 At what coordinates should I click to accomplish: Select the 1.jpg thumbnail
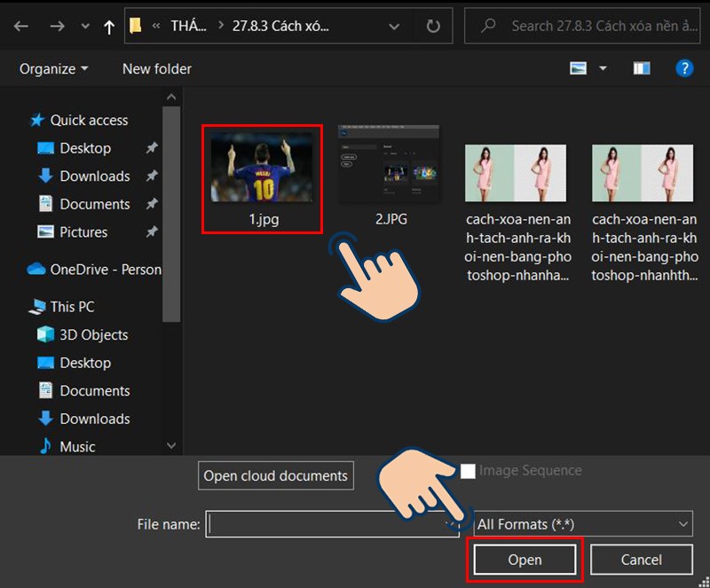click(x=262, y=168)
